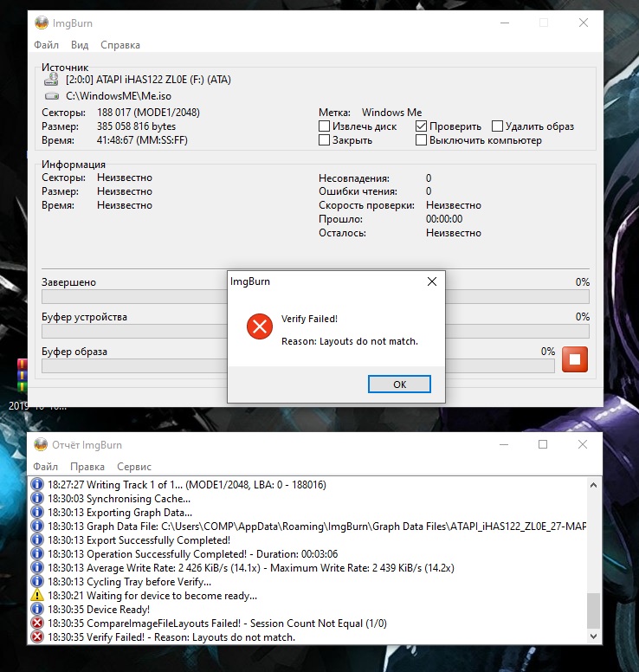Click error icon of CompareImageFileLayouts Failed row
Image resolution: width=639 pixels, height=672 pixels.
38,624
